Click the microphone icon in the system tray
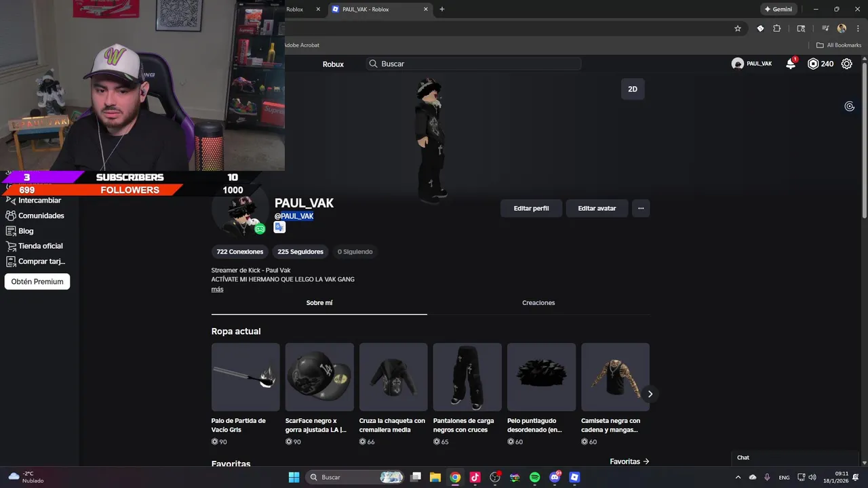Screen dimensions: 868x488 (x=767, y=477)
